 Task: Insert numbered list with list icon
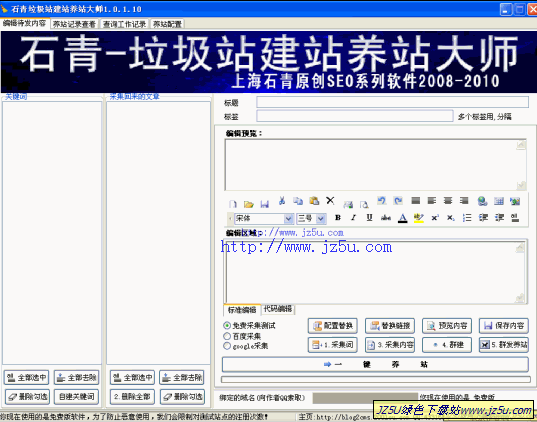(x=467, y=218)
